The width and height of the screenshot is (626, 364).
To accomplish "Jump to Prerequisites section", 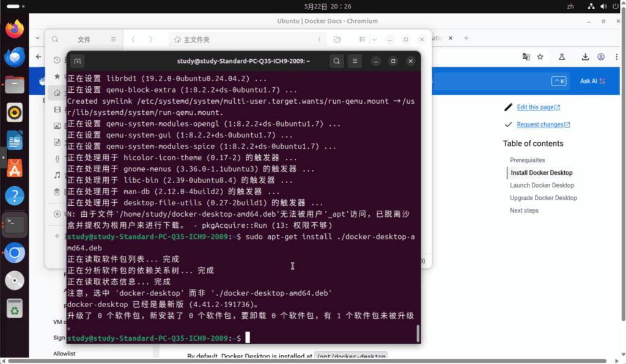I will [x=527, y=160].
